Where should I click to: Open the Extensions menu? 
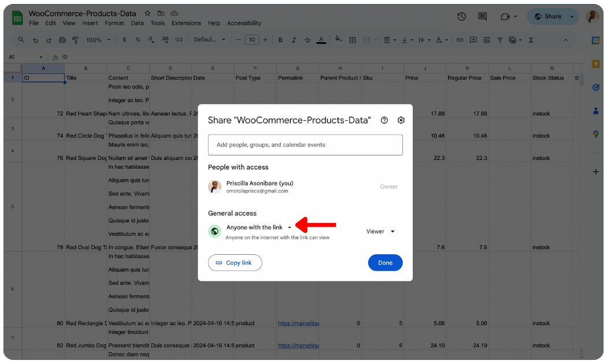click(186, 23)
